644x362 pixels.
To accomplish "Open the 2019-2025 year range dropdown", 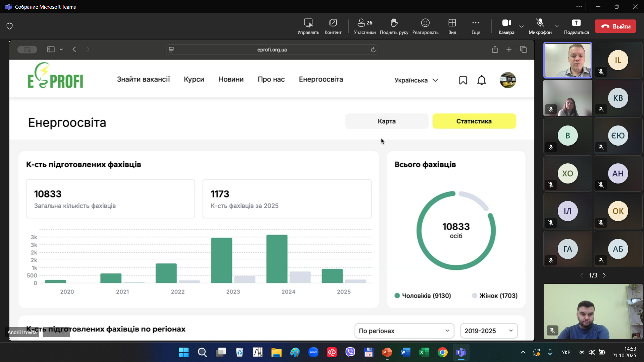I will point(489,331).
